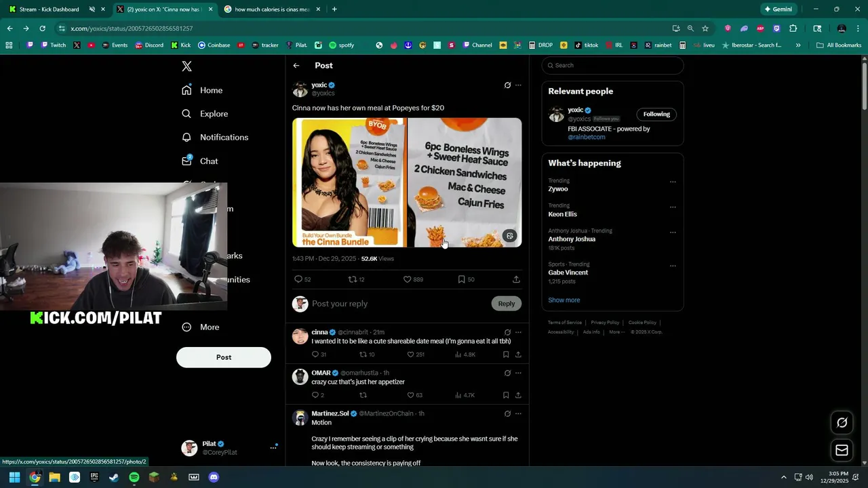Open account menu dots next to Pilat
This screenshot has height=488, width=868.
(x=274, y=447)
